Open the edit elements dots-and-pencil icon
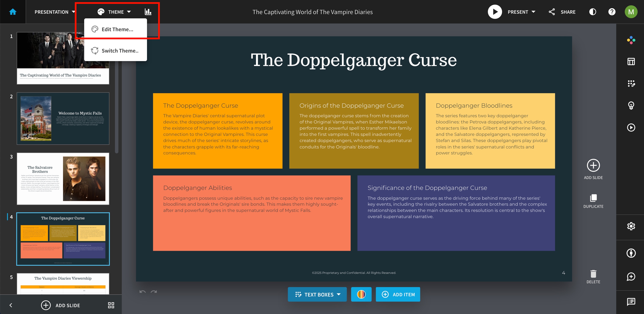 coord(631,84)
